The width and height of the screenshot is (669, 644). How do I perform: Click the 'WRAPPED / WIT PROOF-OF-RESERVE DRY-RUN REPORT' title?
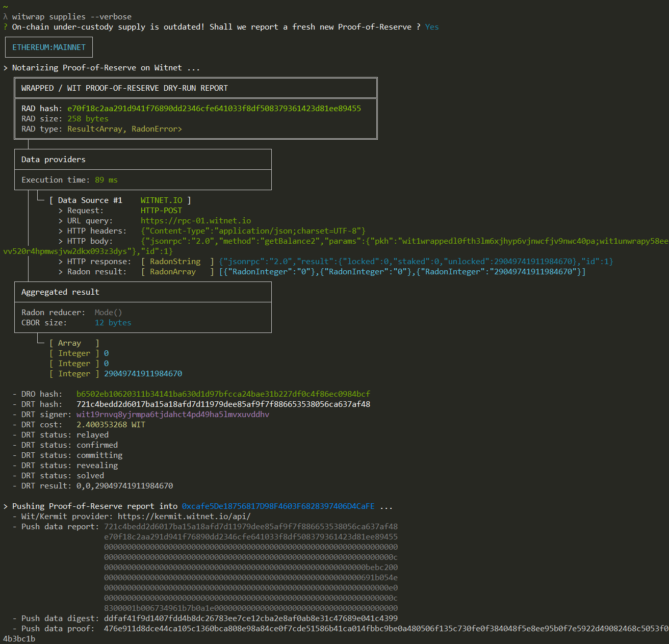(124, 88)
